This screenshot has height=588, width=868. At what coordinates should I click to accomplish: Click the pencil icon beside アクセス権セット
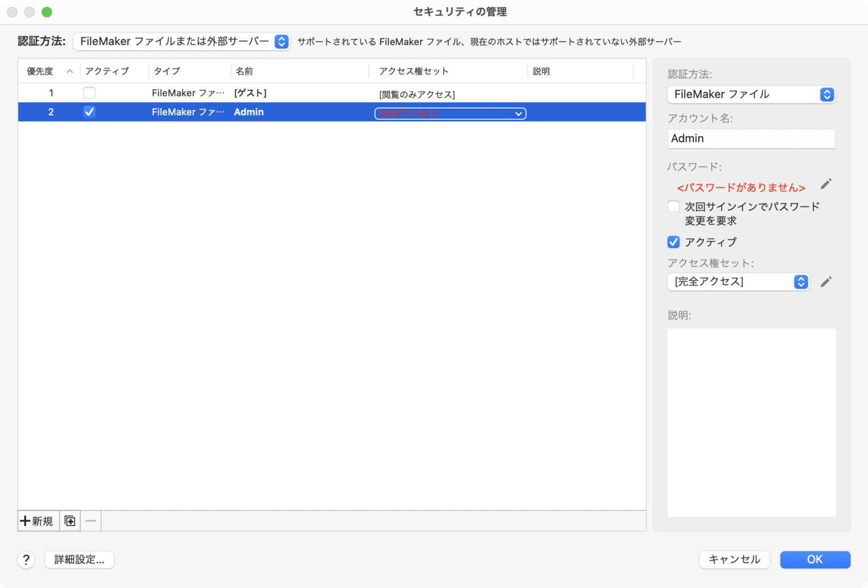click(826, 281)
